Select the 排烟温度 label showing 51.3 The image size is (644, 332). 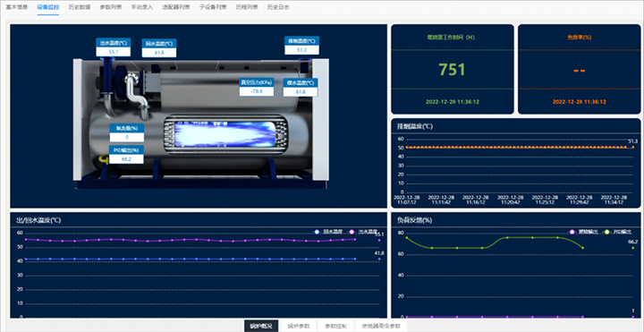point(301,46)
